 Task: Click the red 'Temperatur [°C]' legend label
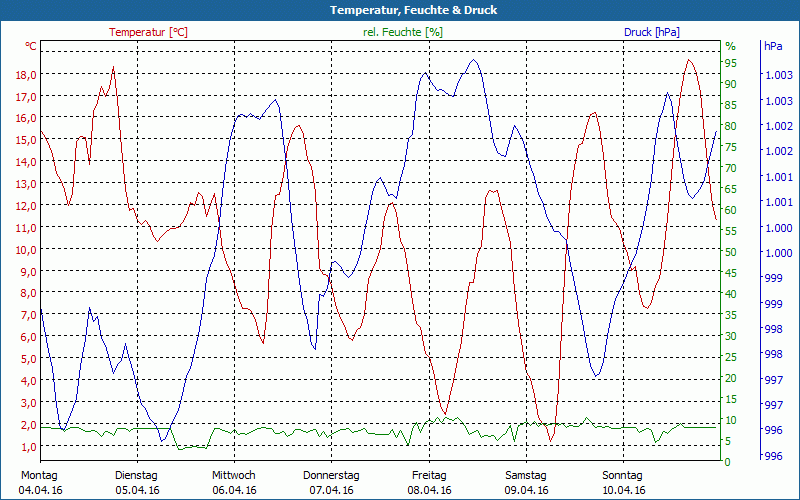(x=148, y=32)
